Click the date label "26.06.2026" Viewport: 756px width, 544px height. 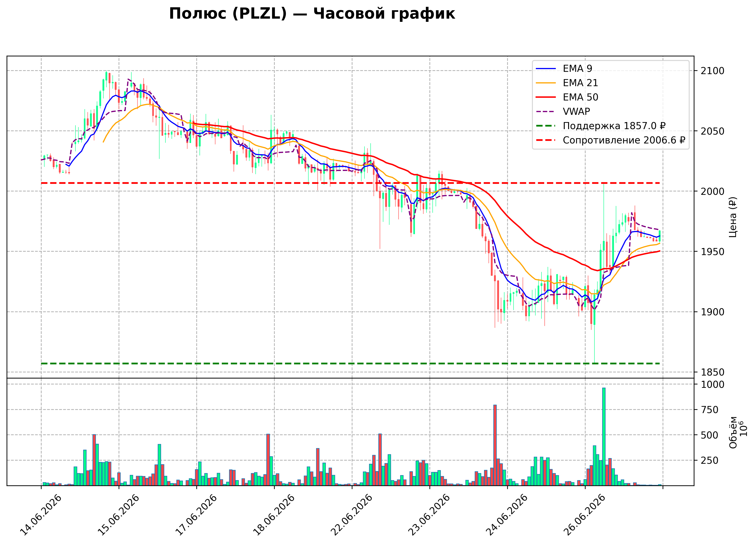click(585, 515)
